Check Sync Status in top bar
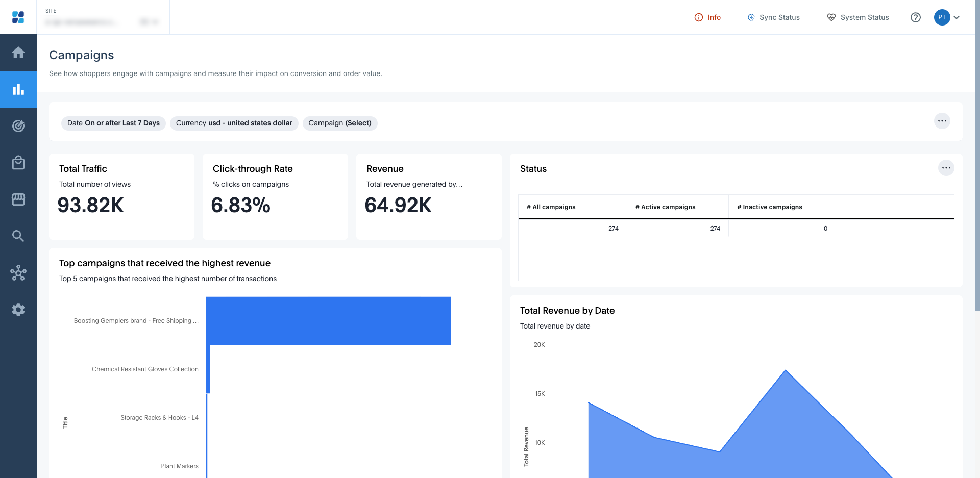The width and height of the screenshot is (980, 478). [774, 17]
